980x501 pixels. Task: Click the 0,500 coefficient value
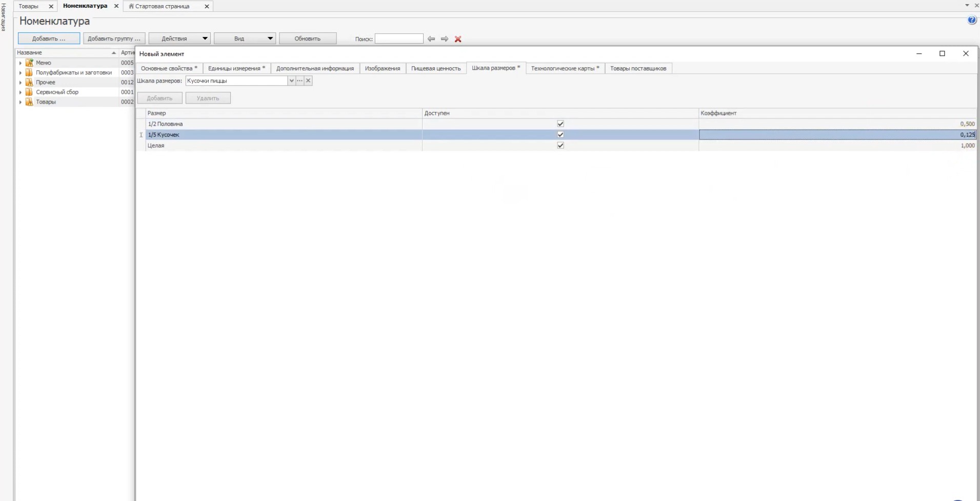point(967,124)
